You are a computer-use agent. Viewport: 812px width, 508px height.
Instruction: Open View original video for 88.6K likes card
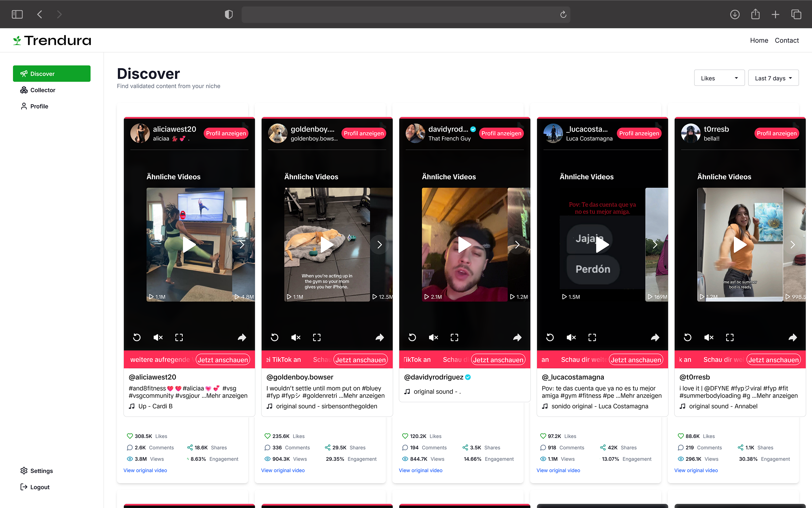point(696,470)
